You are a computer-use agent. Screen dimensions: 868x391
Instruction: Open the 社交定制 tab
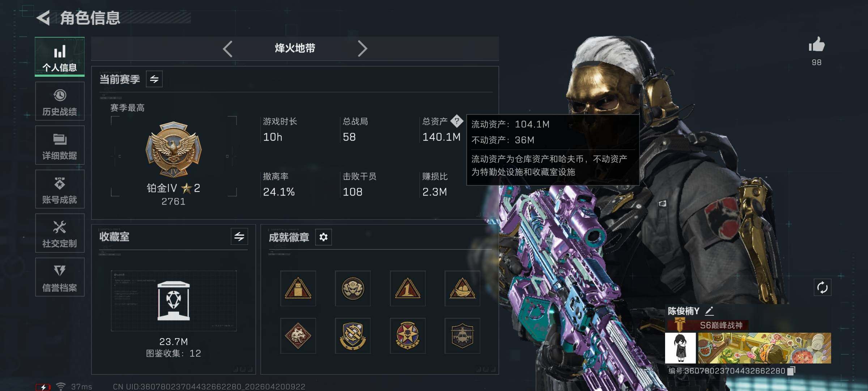(60, 233)
